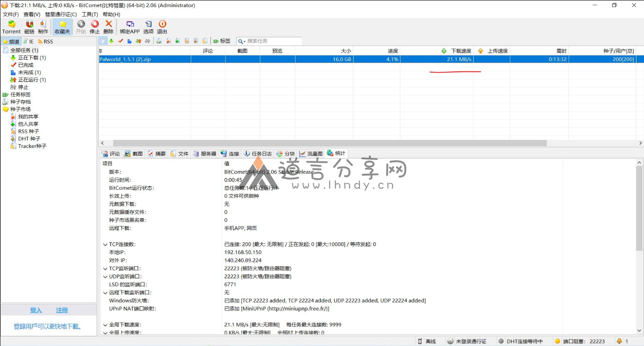Viewport: 644px width, 346px height.
Task: Switch to the 任务日志 tab
Action: pos(258,154)
